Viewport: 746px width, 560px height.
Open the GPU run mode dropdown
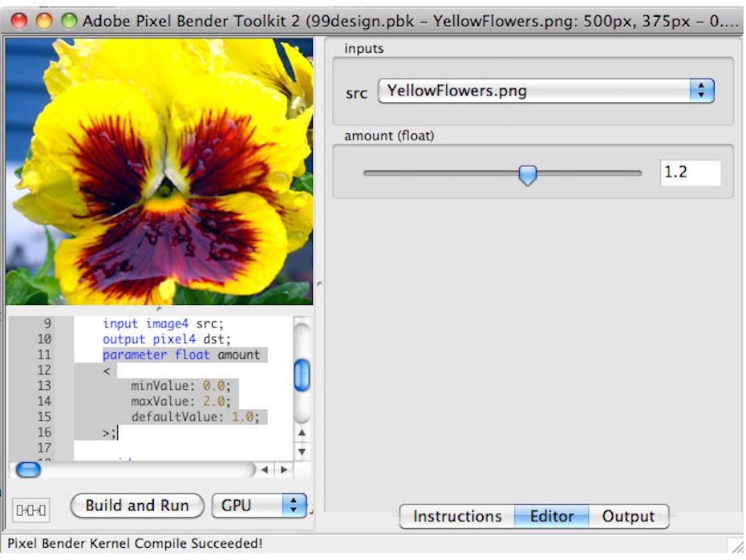tap(259, 505)
